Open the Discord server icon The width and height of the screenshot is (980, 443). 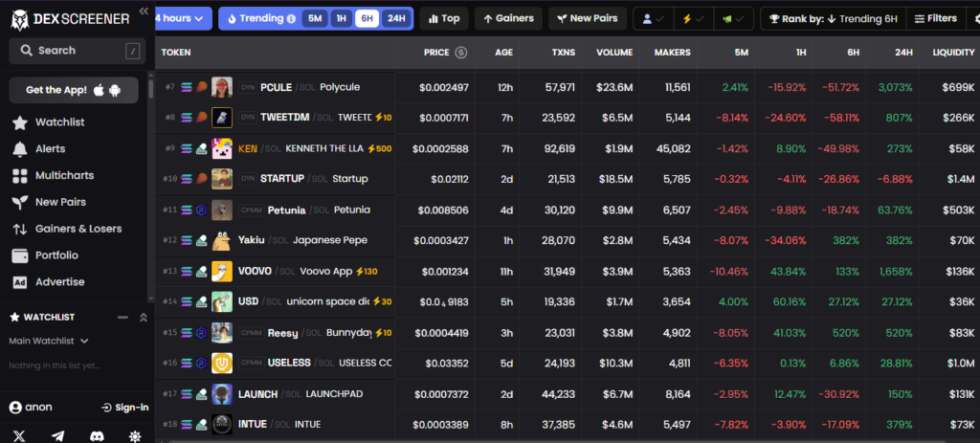(x=97, y=435)
